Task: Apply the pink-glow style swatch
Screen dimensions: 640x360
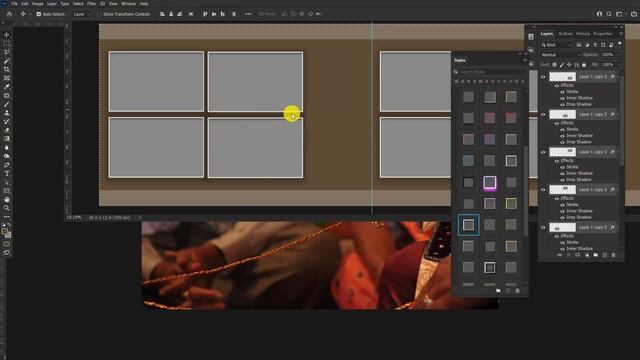Action: coord(490,182)
